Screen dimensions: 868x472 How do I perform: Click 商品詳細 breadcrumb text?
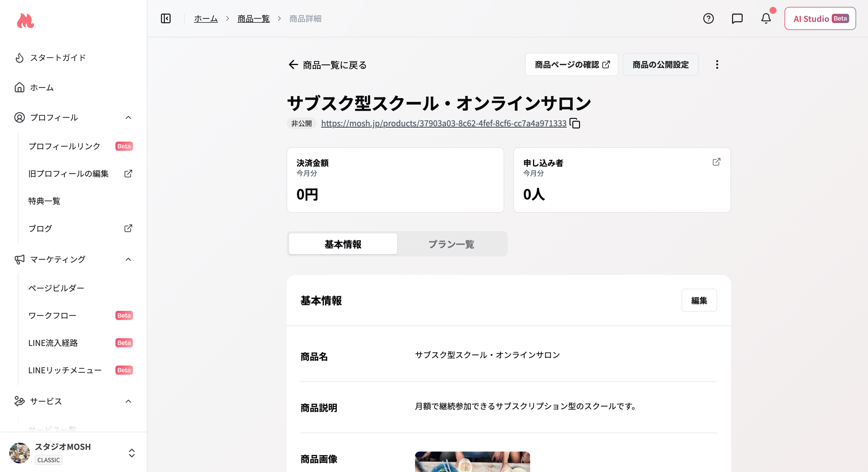pos(305,18)
